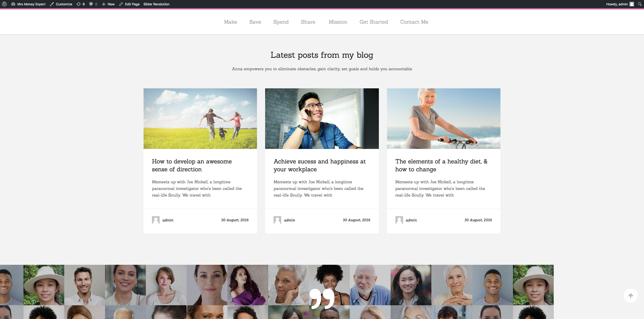Open the Mrs Money Expert site menu

(x=28, y=4)
